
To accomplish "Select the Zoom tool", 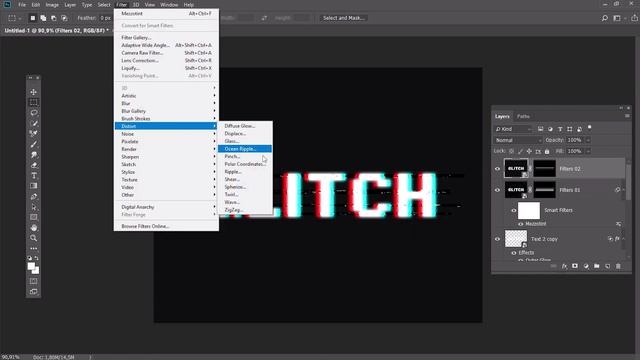I will 33,238.
